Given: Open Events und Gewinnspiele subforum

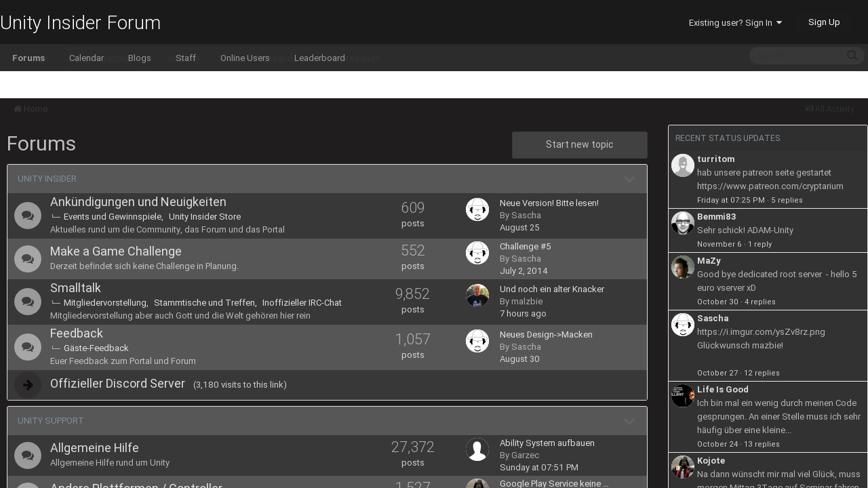Looking at the screenshot, I should (112, 217).
